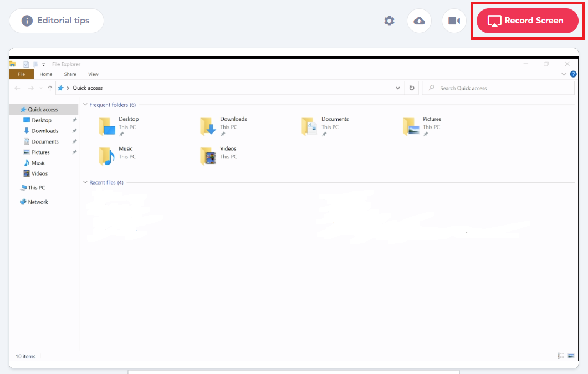Select Music in the navigation pane
This screenshot has height=374, width=588.
click(38, 163)
